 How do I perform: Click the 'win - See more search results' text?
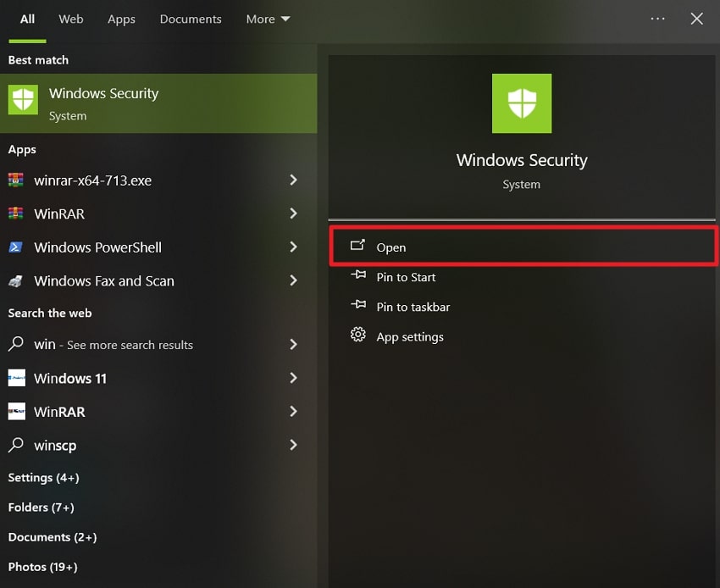point(114,345)
